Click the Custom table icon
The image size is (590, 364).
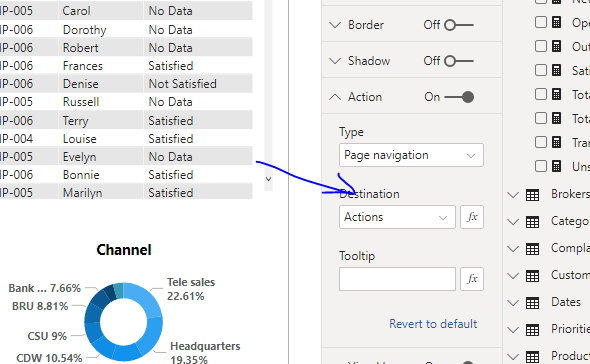tap(532, 276)
